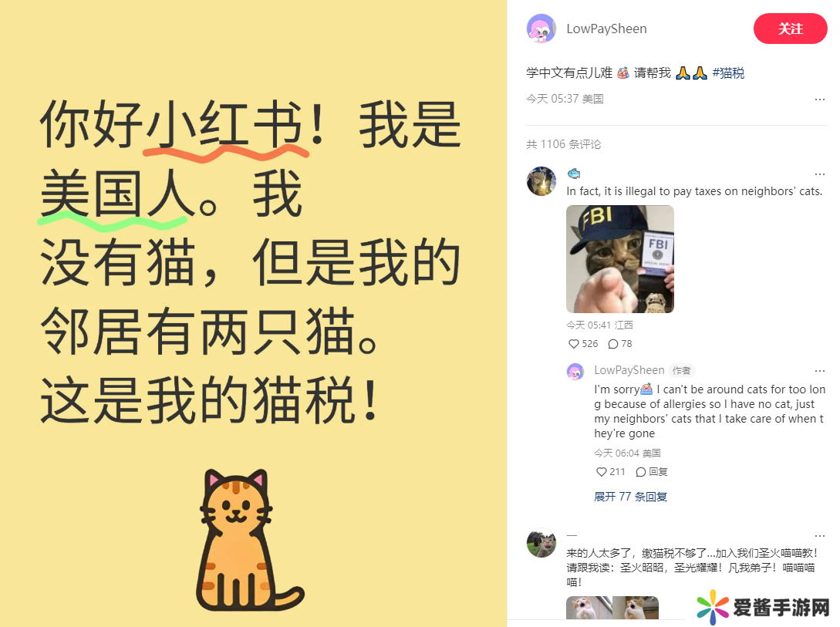Open first commenter's avatar
This screenshot has height=627, width=840.
541,181
